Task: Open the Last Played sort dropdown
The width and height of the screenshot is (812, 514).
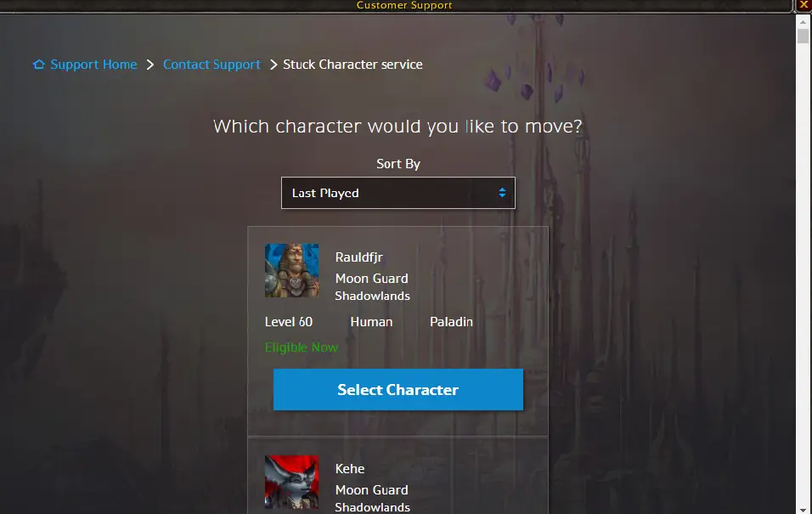Action: 398,193
